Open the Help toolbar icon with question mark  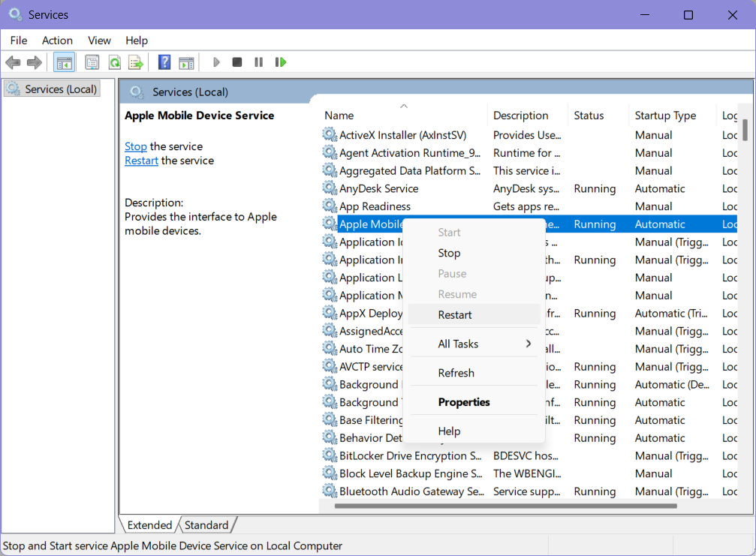164,62
